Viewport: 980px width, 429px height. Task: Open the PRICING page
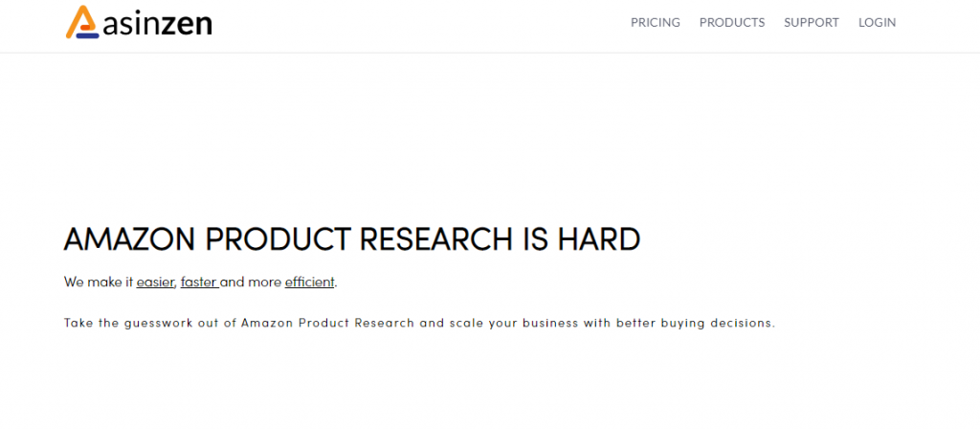[x=655, y=23]
